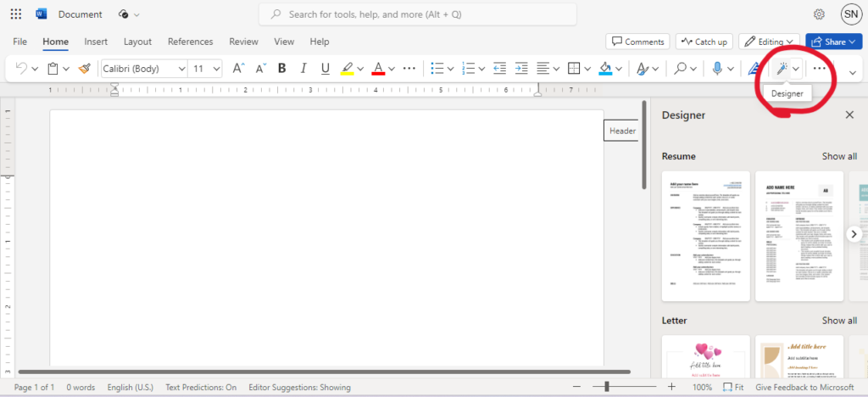Toggle Underline formatting
This screenshot has height=397, width=868.
pyautogui.click(x=325, y=69)
